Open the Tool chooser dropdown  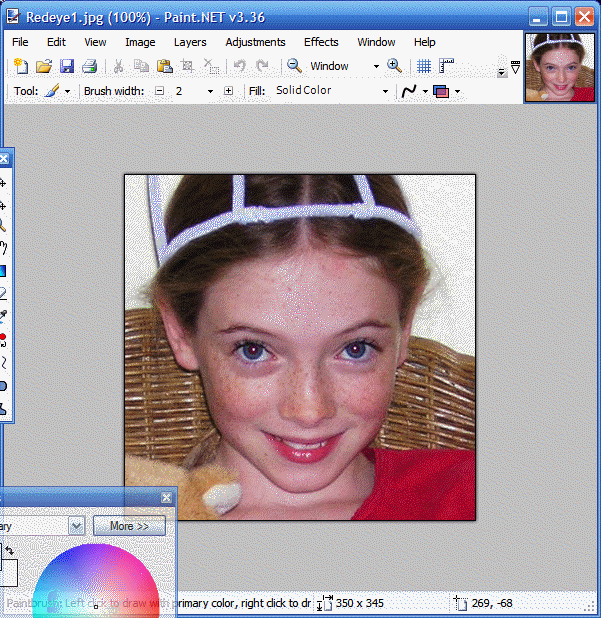67,91
